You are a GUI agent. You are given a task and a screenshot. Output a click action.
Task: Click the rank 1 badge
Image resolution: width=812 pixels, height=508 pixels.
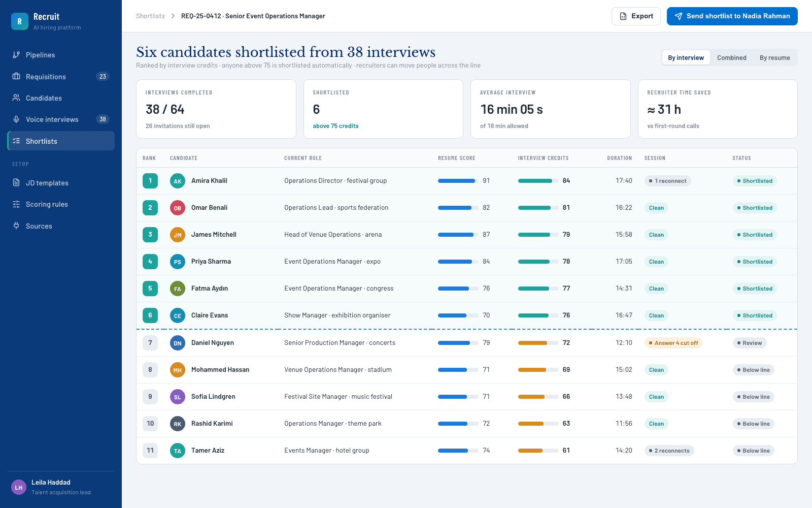(x=150, y=181)
